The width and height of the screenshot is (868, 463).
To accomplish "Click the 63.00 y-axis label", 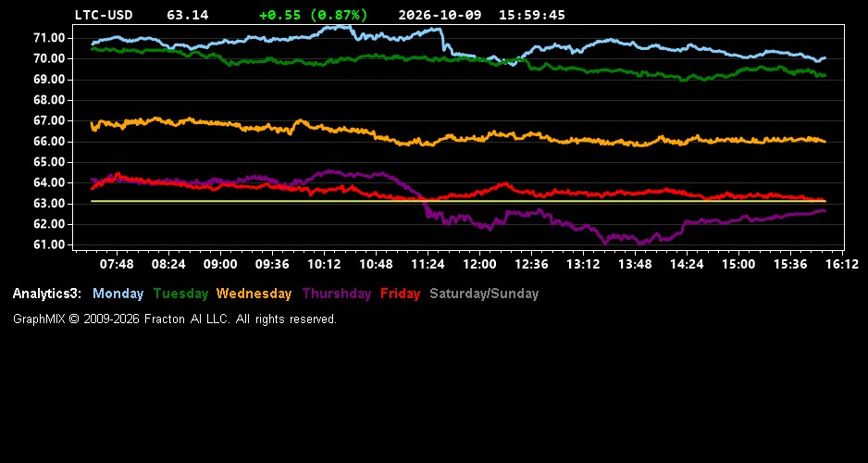I will pos(50,204).
